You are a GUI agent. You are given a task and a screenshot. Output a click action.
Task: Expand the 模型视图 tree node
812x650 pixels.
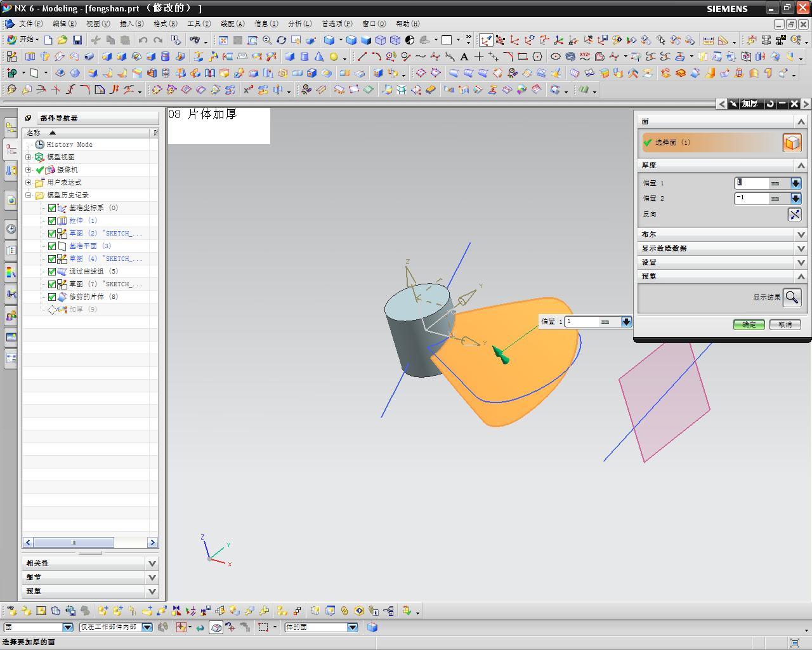point(29,157)
